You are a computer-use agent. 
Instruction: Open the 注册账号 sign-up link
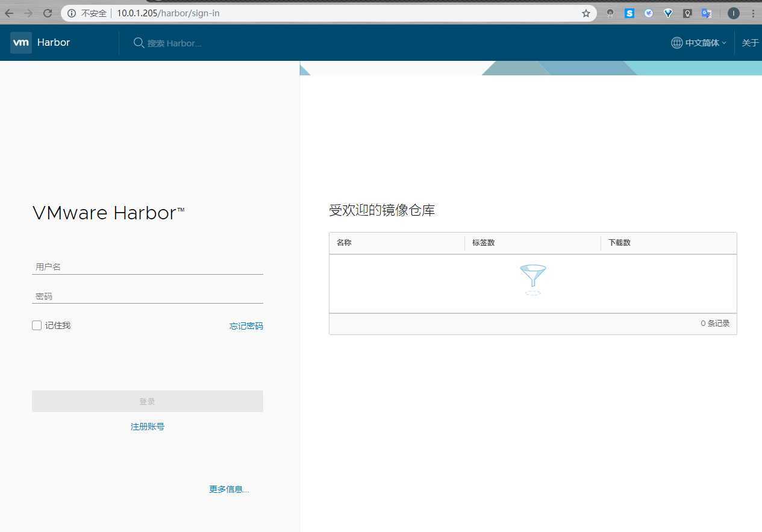point(148,427)
